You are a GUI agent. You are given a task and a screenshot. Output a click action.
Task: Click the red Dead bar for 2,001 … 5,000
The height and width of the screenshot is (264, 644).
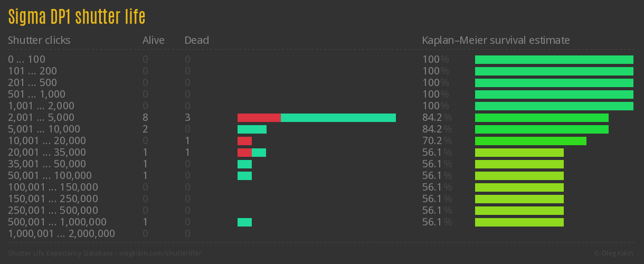(x=259, y=118)
